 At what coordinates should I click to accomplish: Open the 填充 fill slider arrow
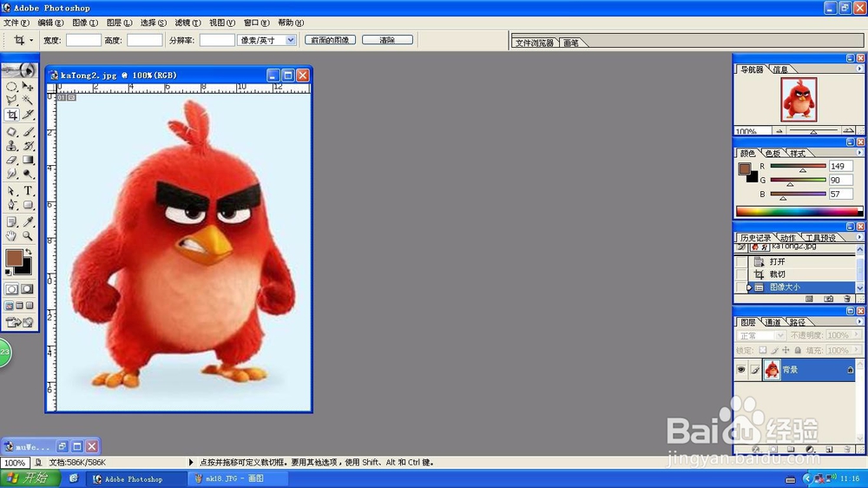[x=857, y=350]
